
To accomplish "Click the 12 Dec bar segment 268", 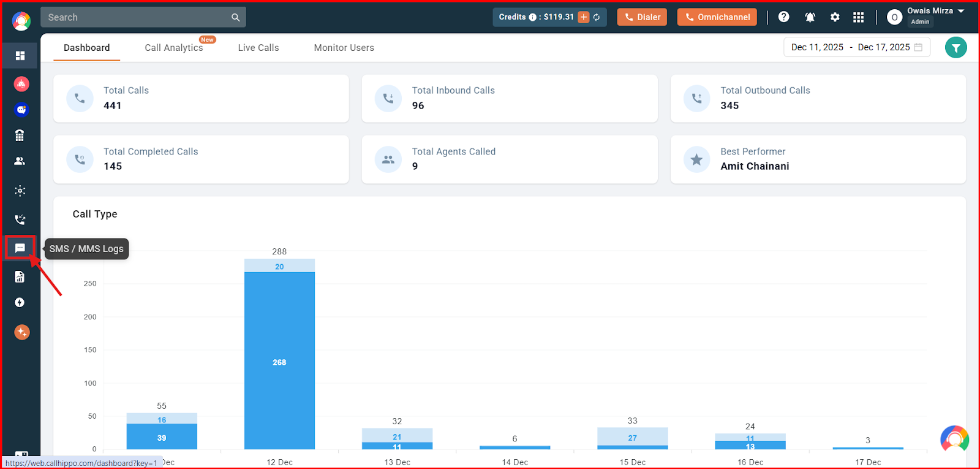I will (x=279, y=361).
